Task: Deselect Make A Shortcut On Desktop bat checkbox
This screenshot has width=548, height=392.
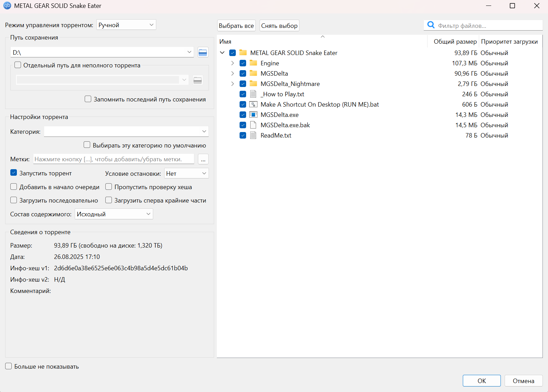Action: click(x=243, y=105)
